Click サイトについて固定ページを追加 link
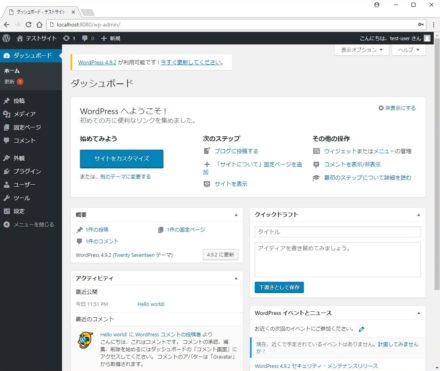The image size is (440, 371). tap(253, 168)
